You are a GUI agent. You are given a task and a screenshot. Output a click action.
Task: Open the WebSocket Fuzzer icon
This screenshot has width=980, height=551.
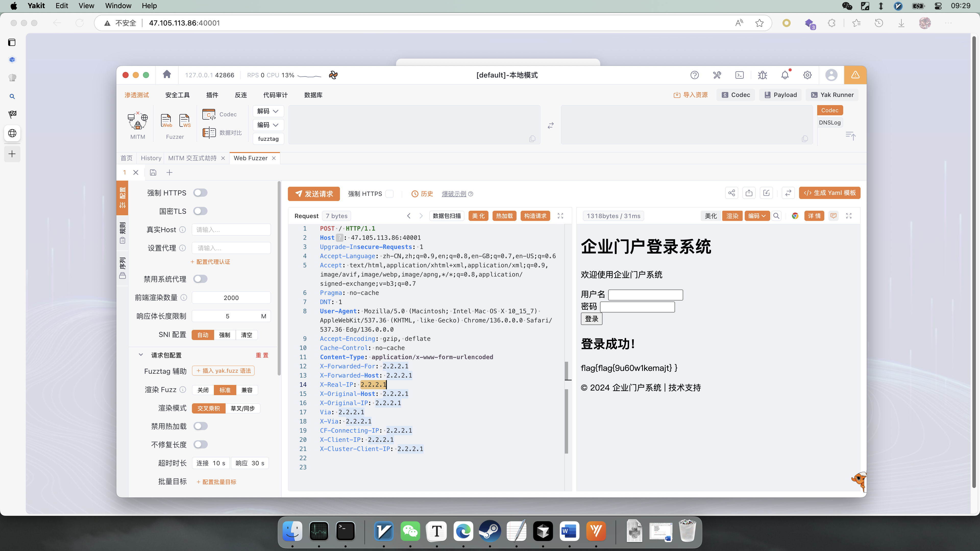[185, 121]
